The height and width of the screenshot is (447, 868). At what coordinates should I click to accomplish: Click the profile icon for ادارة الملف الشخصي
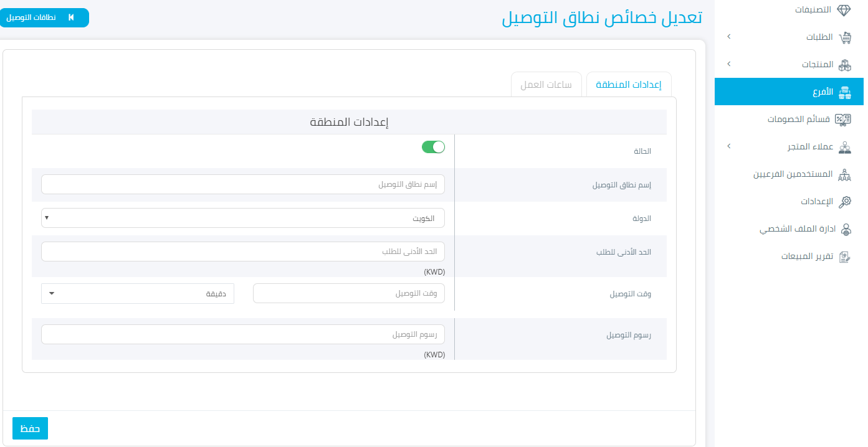click(846, 229)
